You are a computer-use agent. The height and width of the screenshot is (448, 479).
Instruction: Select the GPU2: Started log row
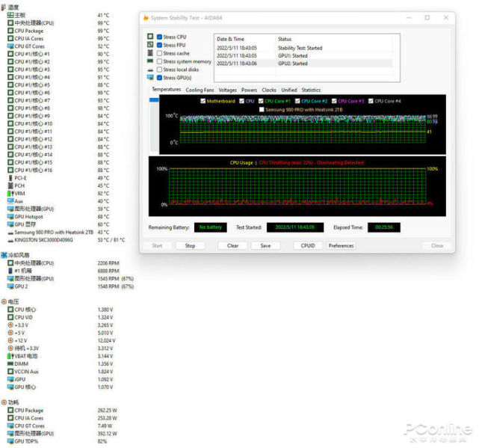coord(303,64)
